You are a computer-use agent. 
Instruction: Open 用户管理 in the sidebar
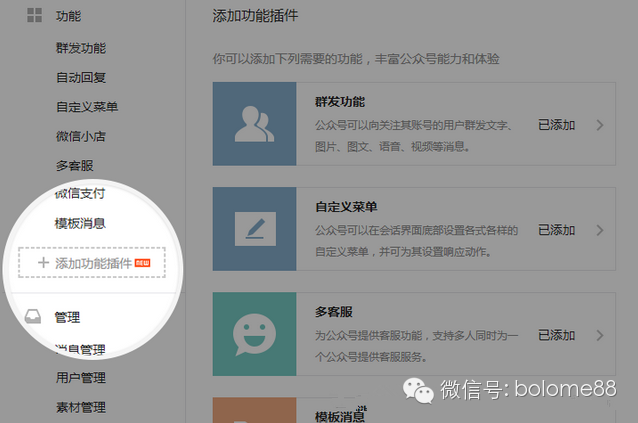81,377
